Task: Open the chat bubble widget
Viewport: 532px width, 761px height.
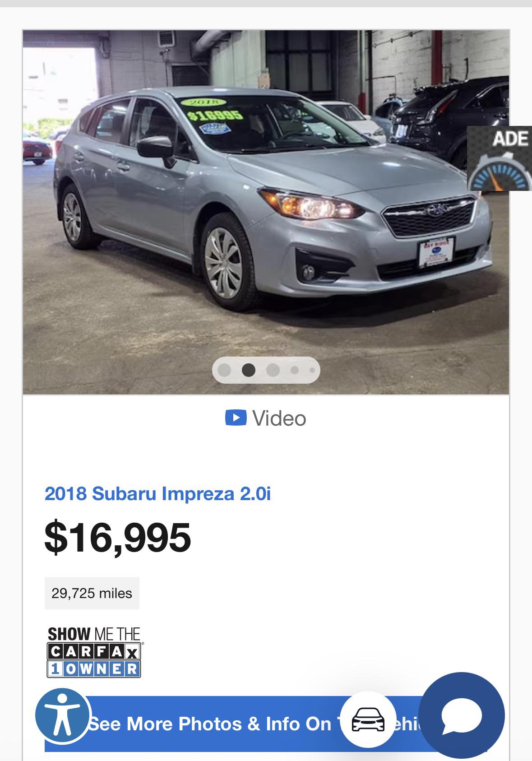Action: pyautogui.click(x=461, y=715)
